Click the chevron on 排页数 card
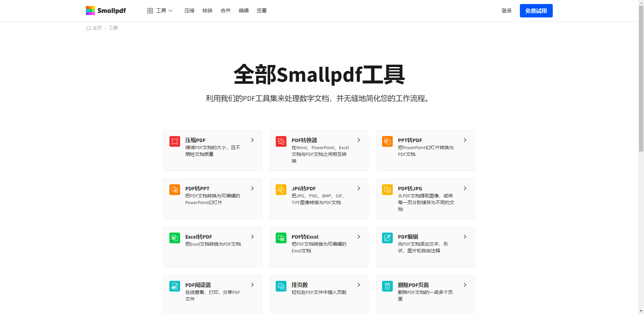644x314 pixels. (359, 285)
